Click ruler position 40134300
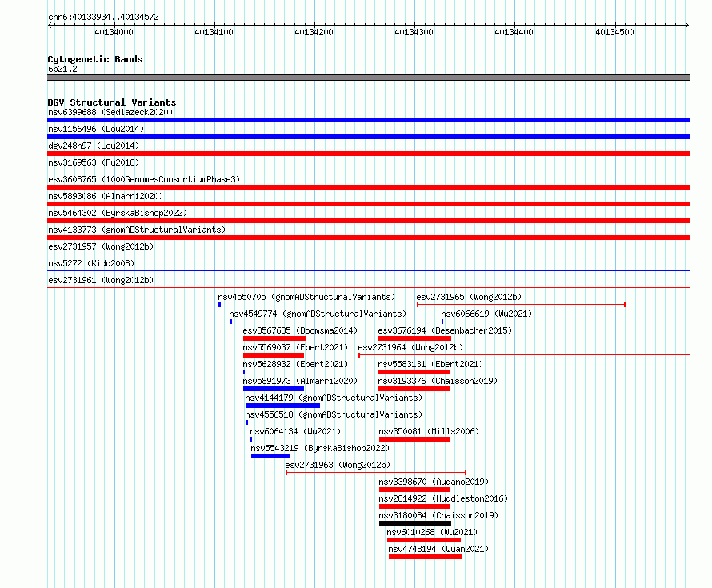Screen dimensions: 712x588 [x=414, y=32]
